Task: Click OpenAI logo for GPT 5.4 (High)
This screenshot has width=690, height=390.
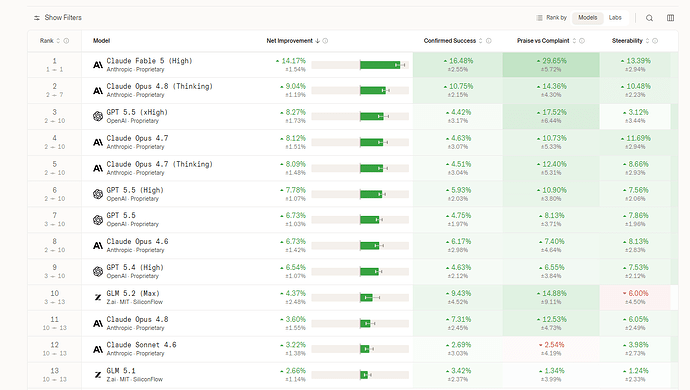Action: [98, 272]
